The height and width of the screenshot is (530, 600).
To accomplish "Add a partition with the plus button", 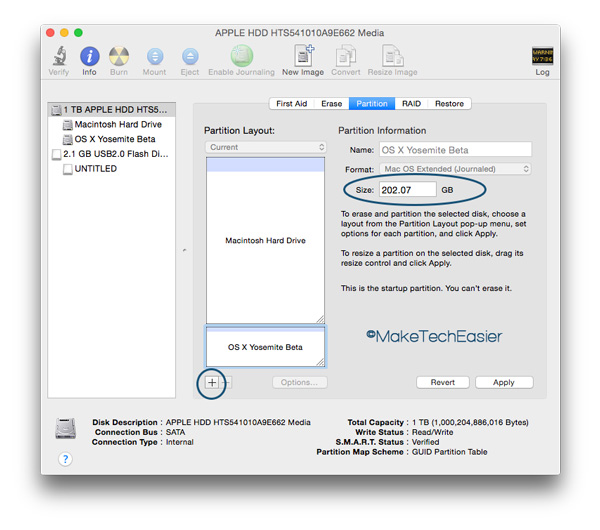I will [x=212, y=382].
